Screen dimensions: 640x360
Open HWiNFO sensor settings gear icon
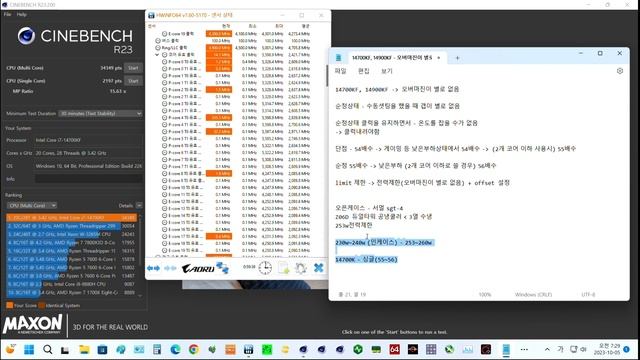pyautogui.click(x=301, y=268)
